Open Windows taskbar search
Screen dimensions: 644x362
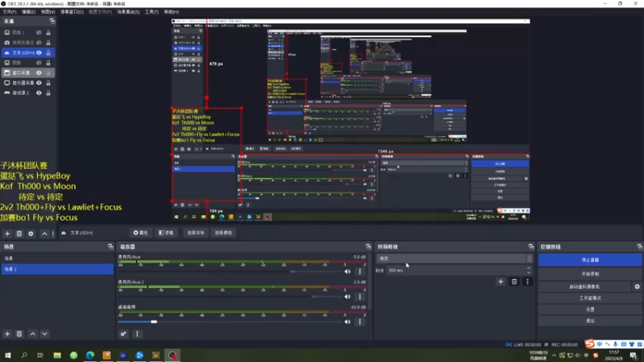24,355
